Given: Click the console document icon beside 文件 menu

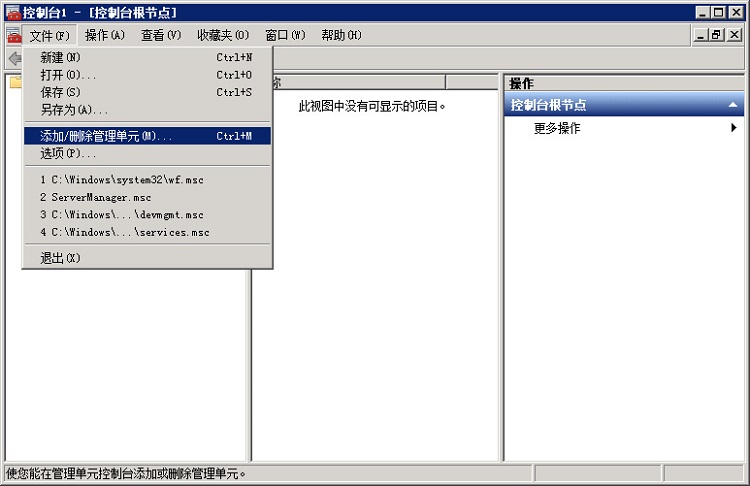Looking at the screenshot, I should pos(14,35).
